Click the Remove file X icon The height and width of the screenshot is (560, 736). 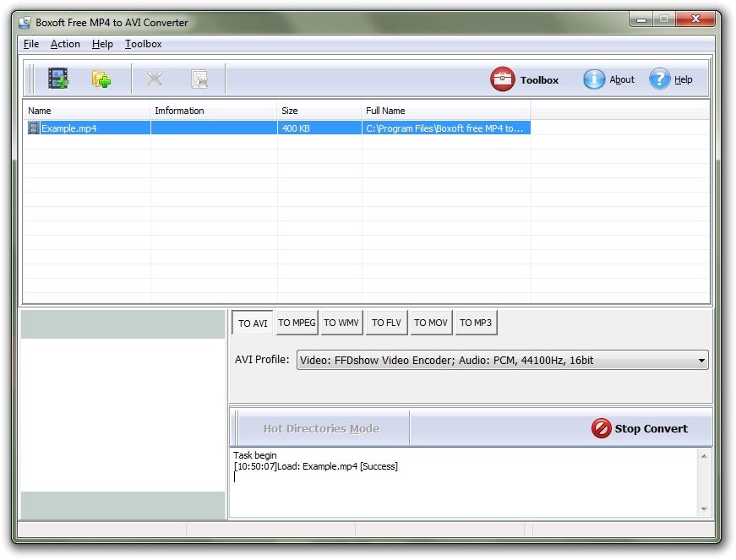(154, 79)
